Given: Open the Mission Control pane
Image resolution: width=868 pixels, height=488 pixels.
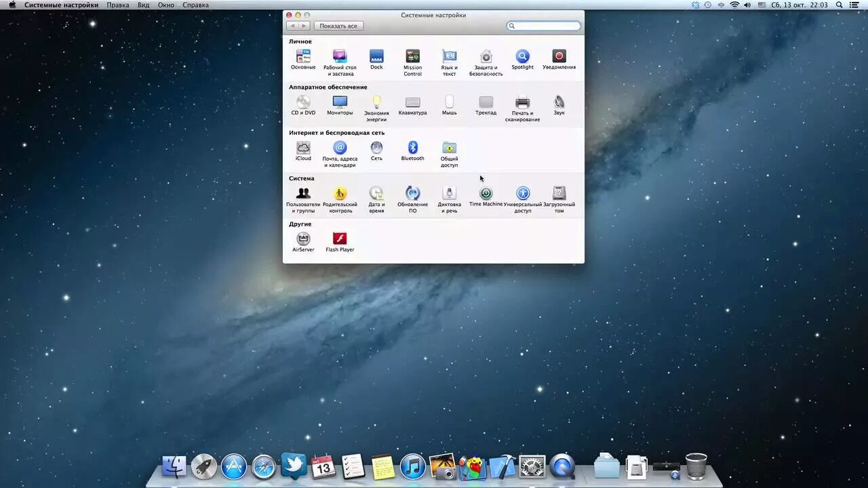Looking at the screenshot, I should coord(412,62).
